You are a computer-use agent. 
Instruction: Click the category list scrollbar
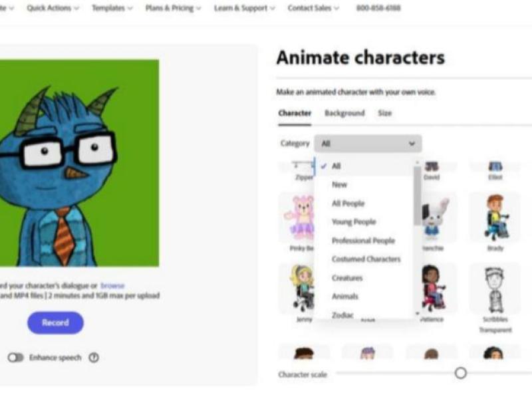[x=417, y=195]
